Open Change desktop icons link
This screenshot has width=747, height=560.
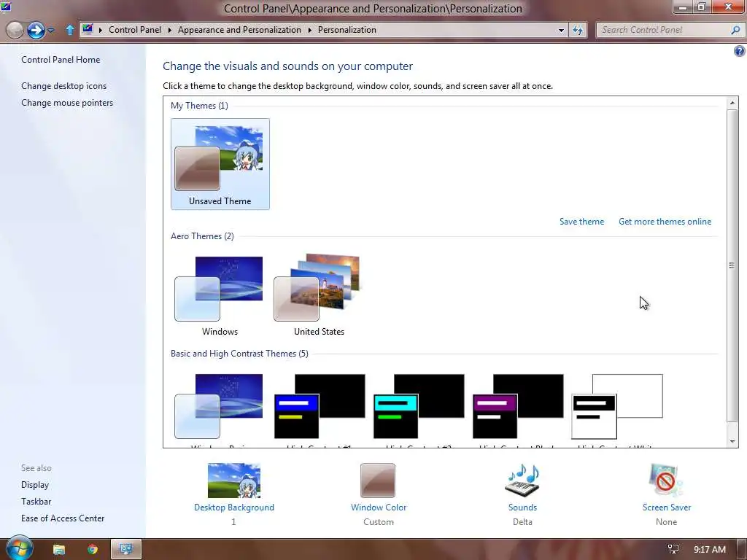pos(64,86)
